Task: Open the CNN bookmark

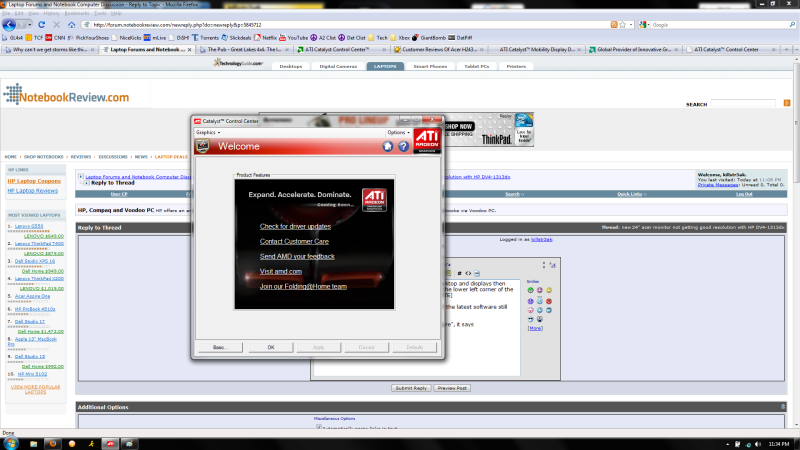Action: pos(55,38)
